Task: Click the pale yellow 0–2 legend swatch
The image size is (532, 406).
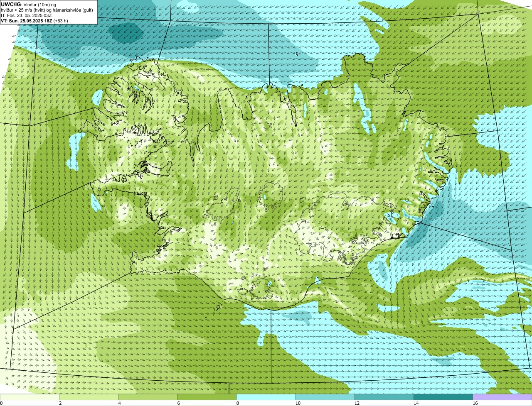Action: coord(30,397)
